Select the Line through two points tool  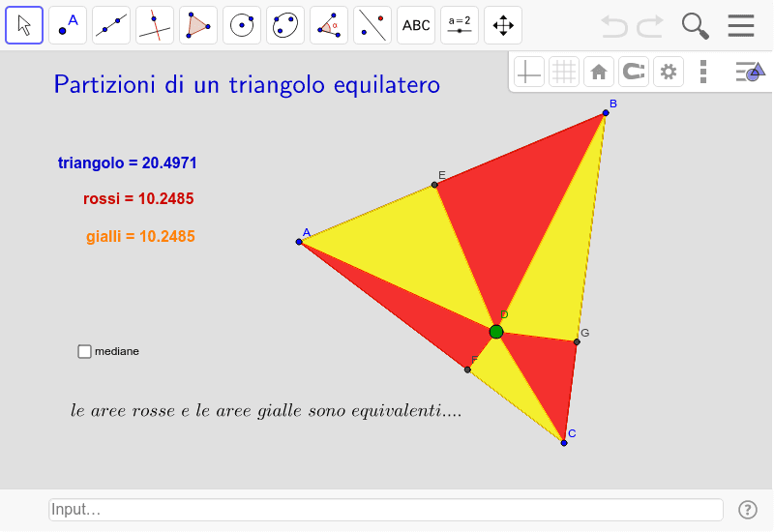(111, 25)
